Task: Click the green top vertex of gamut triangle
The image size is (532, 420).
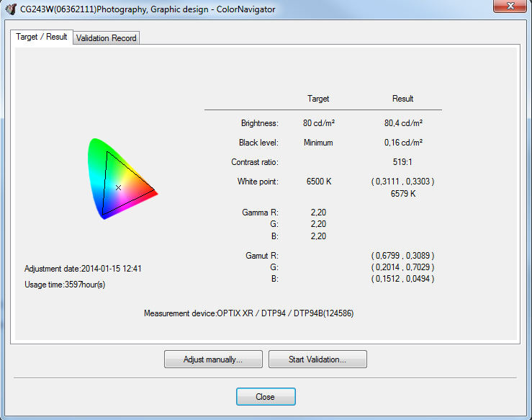Action: point(107,152)
